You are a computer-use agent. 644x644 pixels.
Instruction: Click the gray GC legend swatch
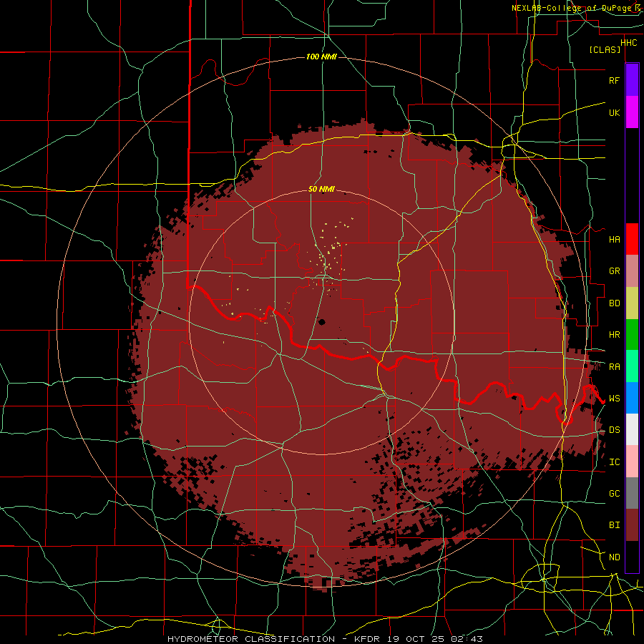632,493
